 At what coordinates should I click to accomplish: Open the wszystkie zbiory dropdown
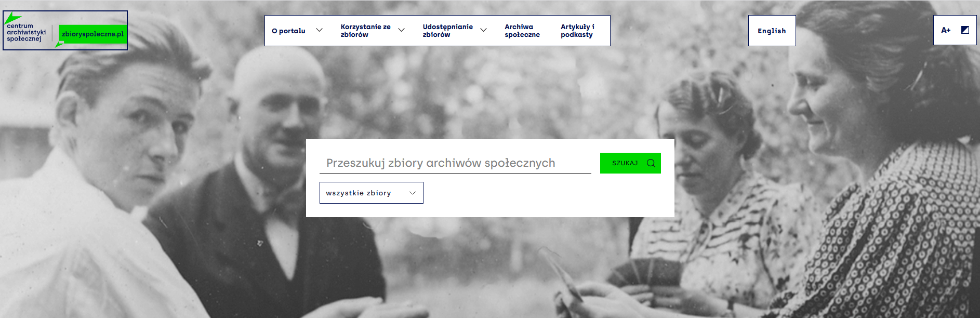(371, 193)
